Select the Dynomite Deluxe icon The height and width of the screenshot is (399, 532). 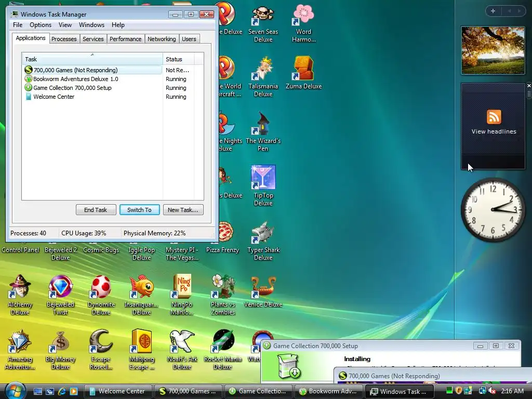point(101,296)
